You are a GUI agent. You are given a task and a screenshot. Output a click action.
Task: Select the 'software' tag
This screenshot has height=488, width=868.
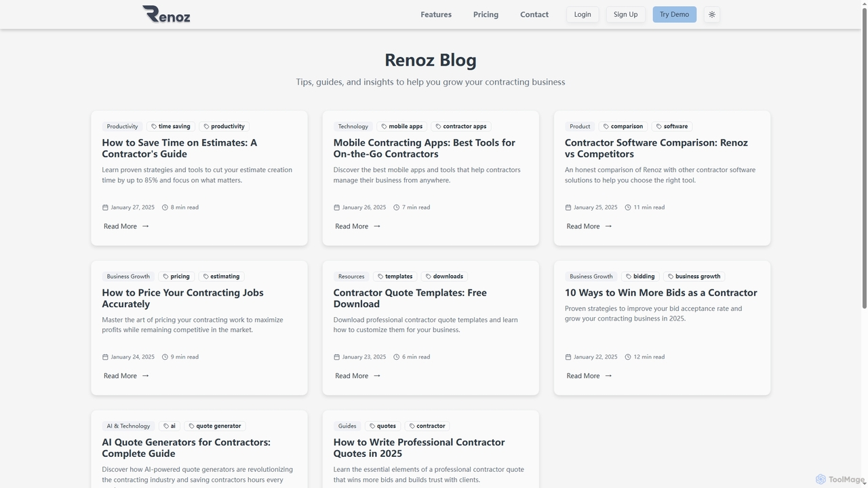[672, 127]
